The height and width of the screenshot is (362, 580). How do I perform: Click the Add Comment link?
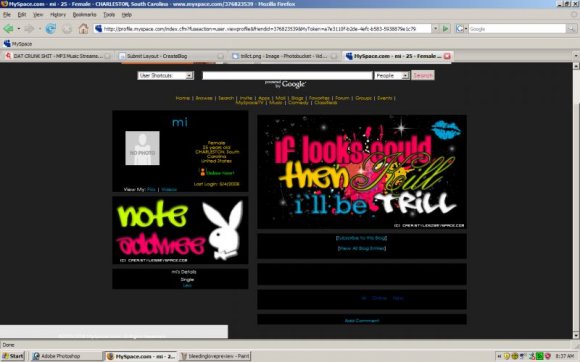362,321
